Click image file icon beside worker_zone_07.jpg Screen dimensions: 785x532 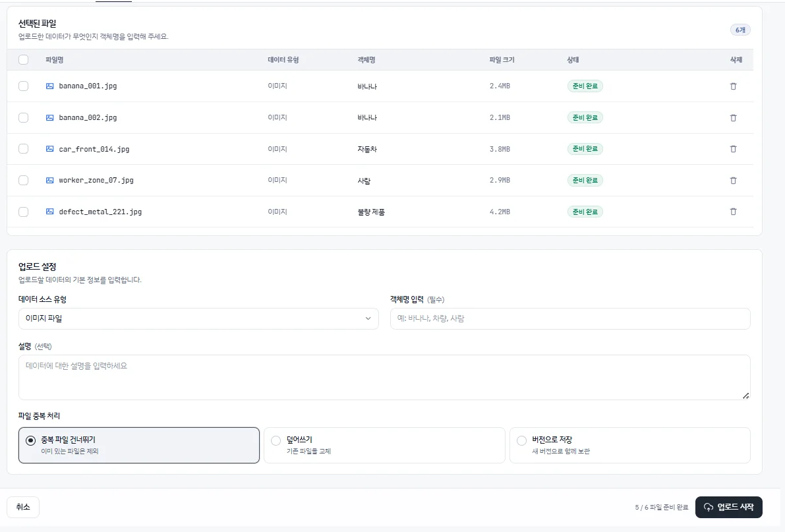click(49, 181)
